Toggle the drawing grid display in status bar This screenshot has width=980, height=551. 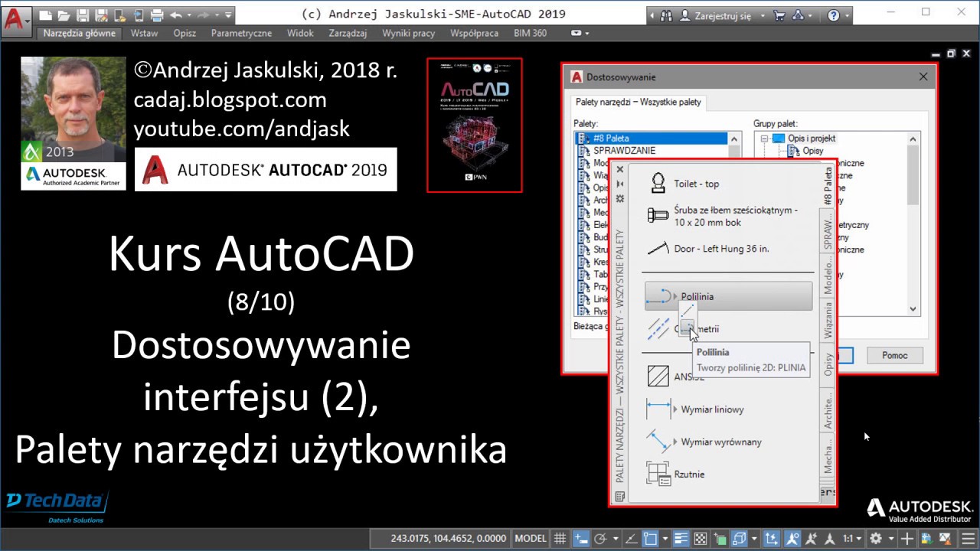(560, 538)
